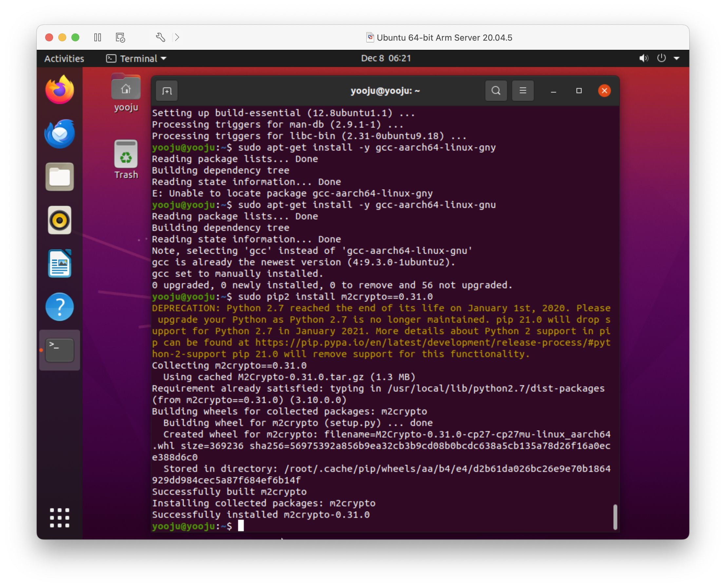Image resolution: width=726 pixels, height=588 pixels.
Task: Open the terminal hamburger menu
Action: click(523, 91)
